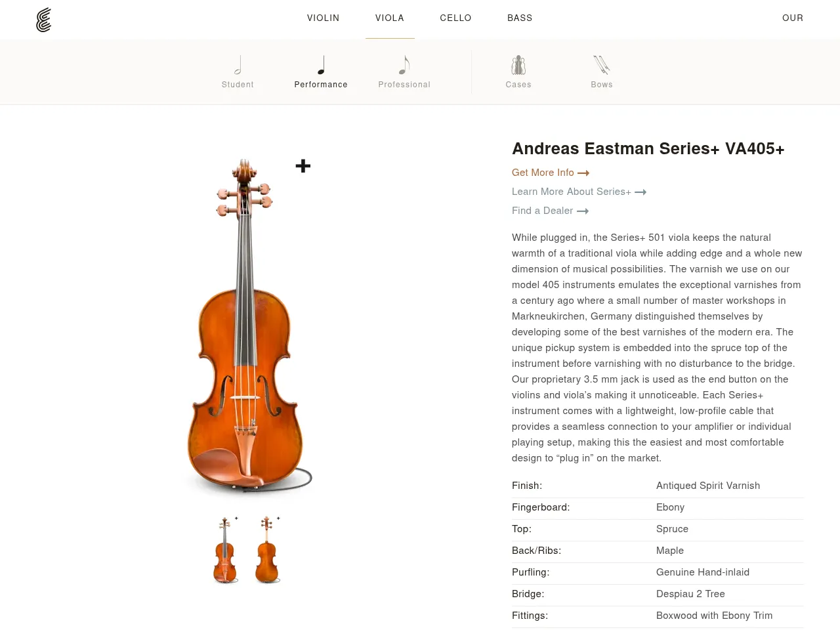
Task: Navigate to the BASS category
Action: [x=520, y=18]
